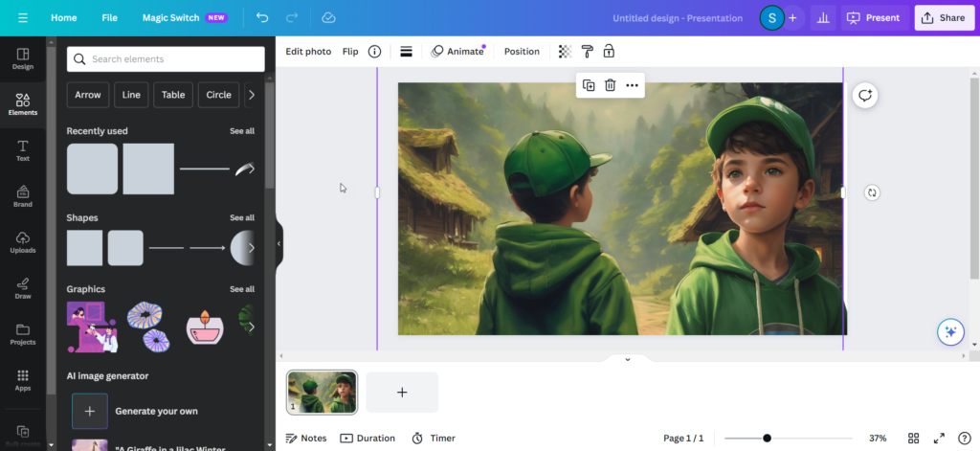The width and height of the screenshot is (980, 451).
Task: Open the Animate panel
Action: pos(458,52)
